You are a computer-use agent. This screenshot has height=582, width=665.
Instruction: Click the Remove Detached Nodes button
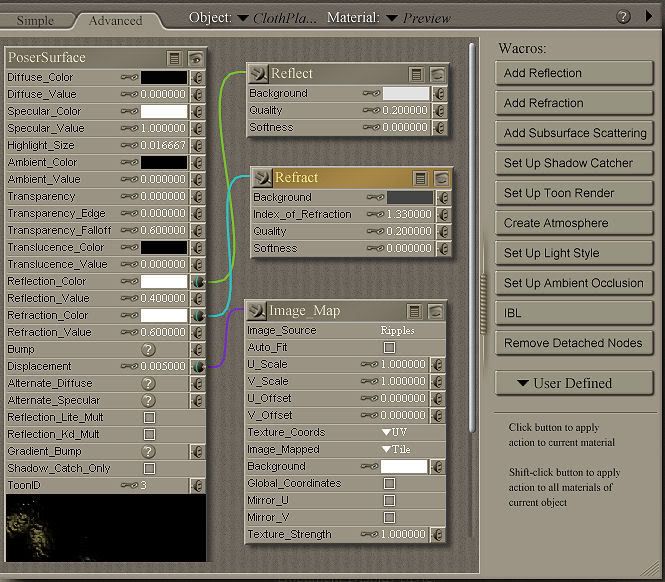[574, 343]
